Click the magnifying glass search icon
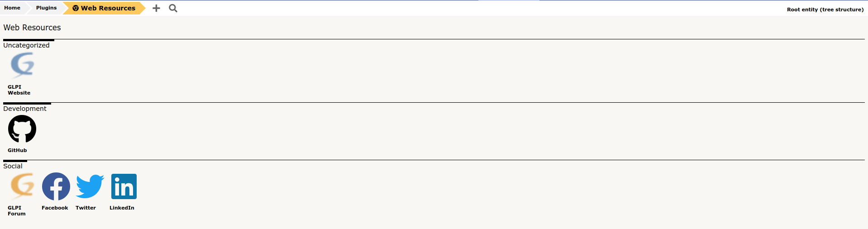Image resolution: width=868 pixels, height=229 pixels. coord(173,8)
